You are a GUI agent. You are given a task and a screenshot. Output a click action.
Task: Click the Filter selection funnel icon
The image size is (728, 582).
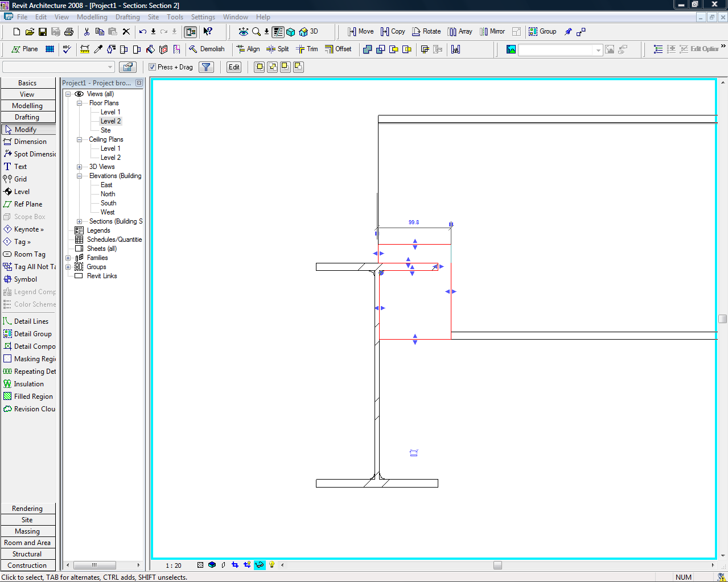pos(206,67)
